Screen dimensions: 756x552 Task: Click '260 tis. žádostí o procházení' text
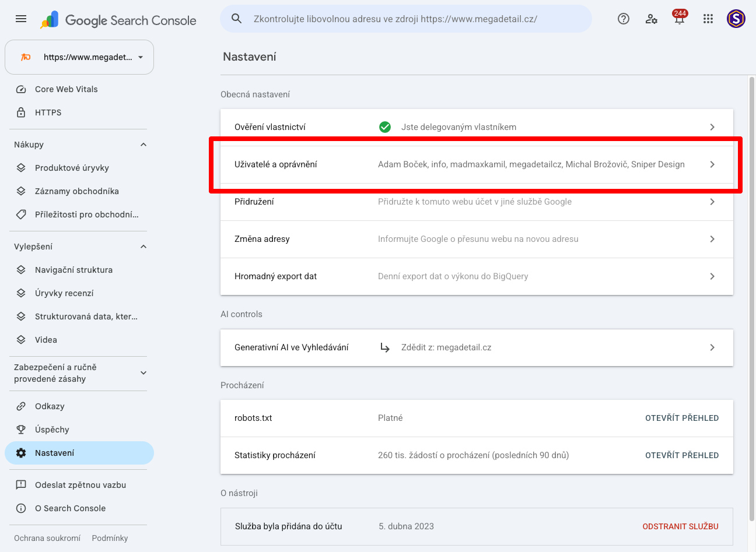point(473,455)
